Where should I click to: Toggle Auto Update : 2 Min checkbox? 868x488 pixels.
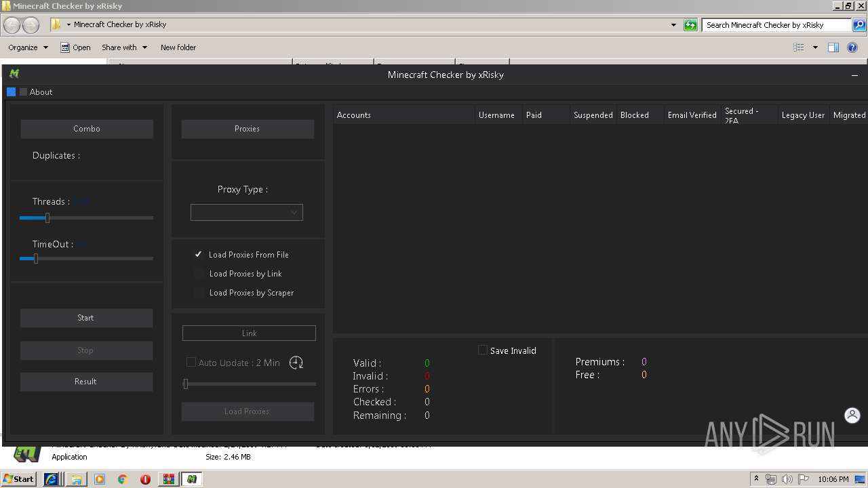[191, 362]
